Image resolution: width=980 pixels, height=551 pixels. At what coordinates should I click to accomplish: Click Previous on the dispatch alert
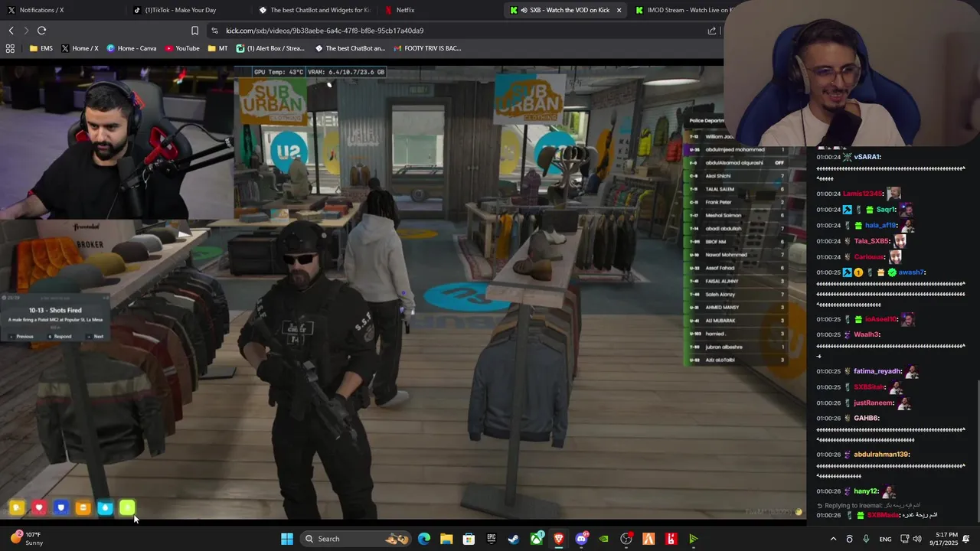coord(21,337)
